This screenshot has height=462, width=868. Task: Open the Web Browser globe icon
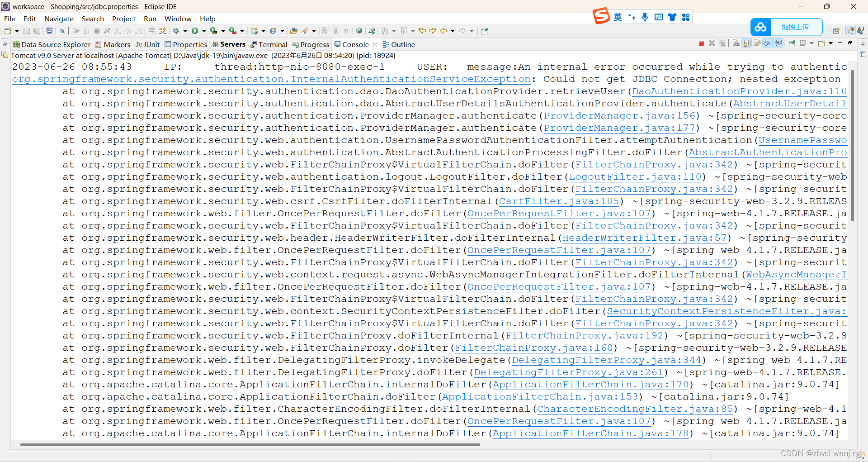pos(359,31)
